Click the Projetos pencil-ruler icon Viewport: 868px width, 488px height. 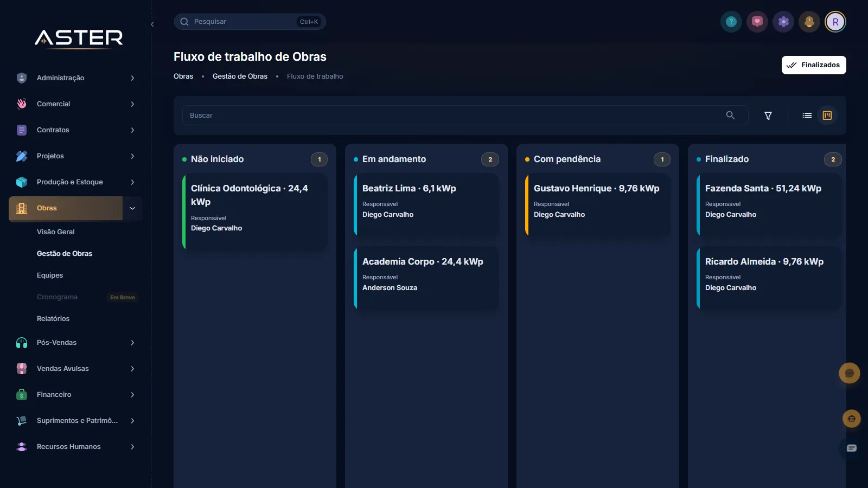[22, 156]
